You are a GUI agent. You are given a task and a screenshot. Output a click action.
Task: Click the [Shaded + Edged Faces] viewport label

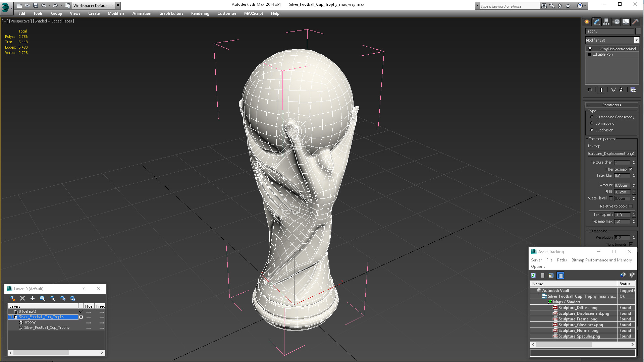[54, 21]
